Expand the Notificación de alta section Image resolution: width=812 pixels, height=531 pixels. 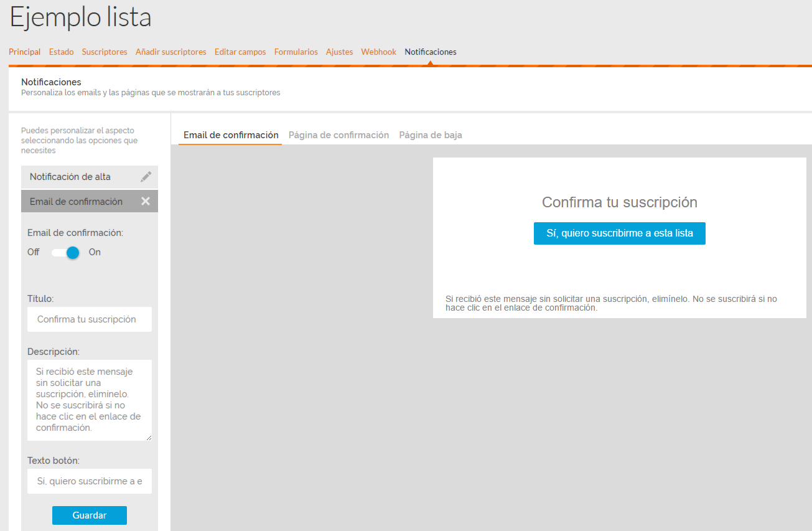pos(90,177)
